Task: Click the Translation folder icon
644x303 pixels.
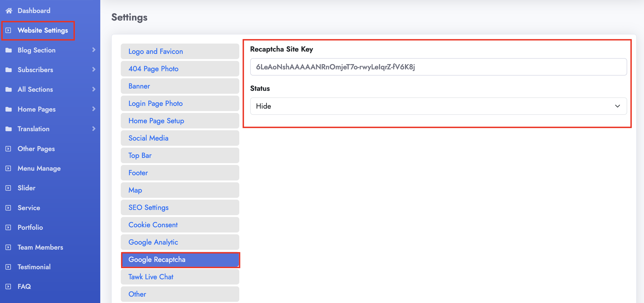Action: coord(9,129)
